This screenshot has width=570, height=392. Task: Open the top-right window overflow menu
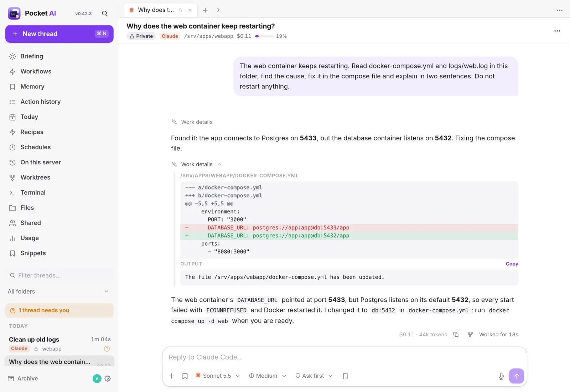[560, 10]
